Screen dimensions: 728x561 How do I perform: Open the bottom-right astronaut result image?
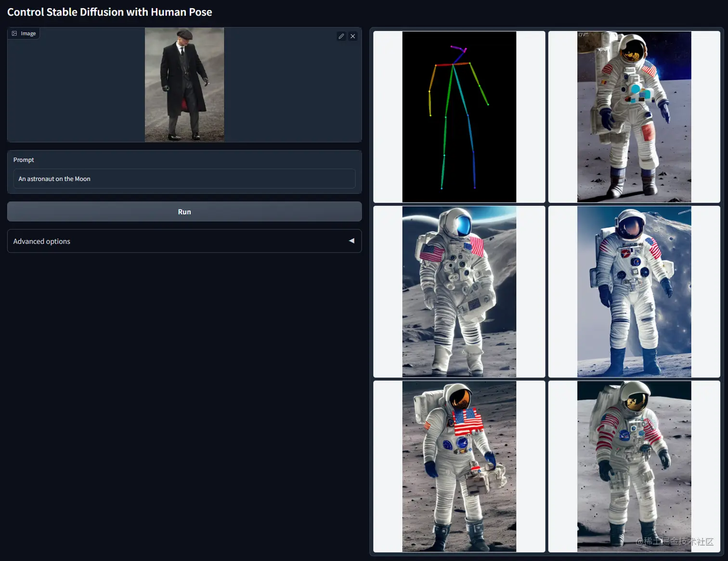(x=634, y=466)
